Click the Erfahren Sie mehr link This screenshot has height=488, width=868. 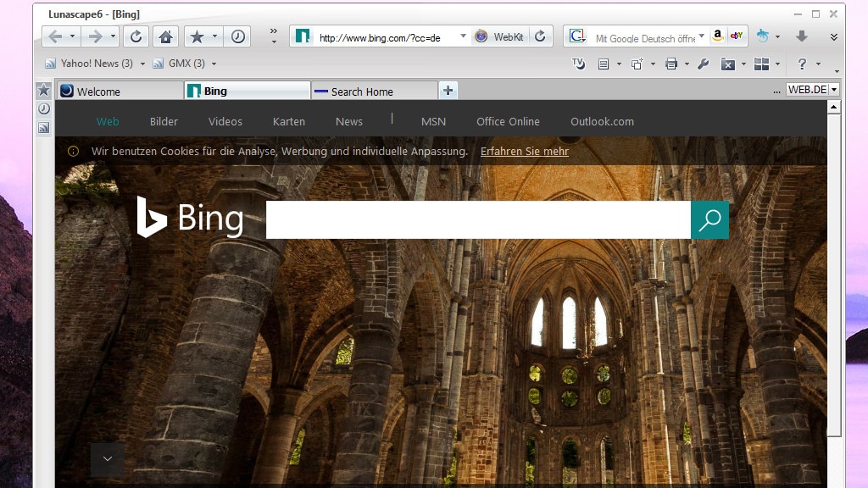click(524, 151)
